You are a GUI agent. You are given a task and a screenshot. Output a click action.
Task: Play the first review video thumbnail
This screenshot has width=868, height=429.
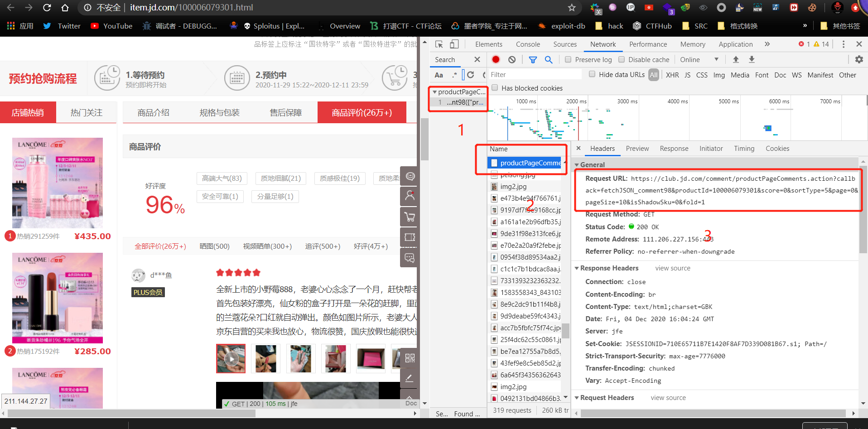click(231, 358)
